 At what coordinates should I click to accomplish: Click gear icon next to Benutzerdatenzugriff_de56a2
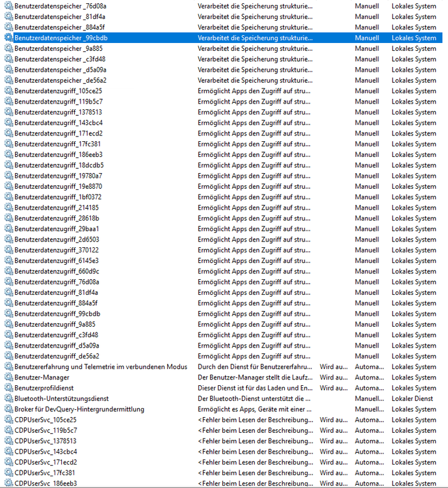[8, 356]
